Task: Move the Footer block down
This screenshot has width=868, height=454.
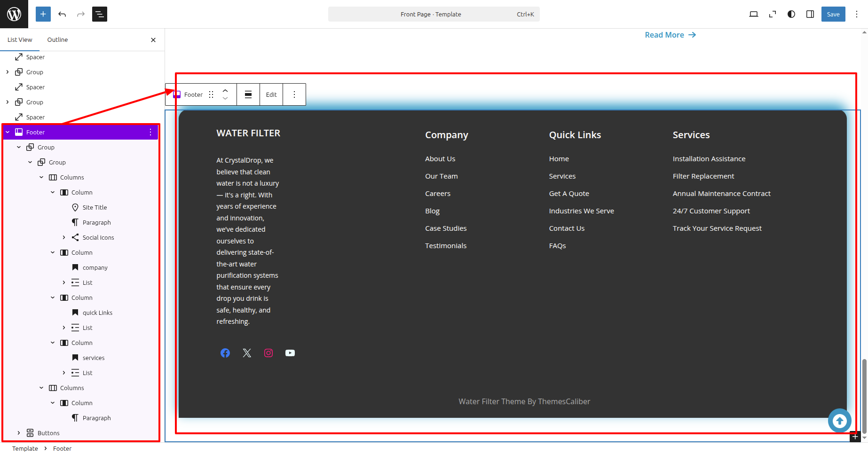Action: [x=225, y=99]
